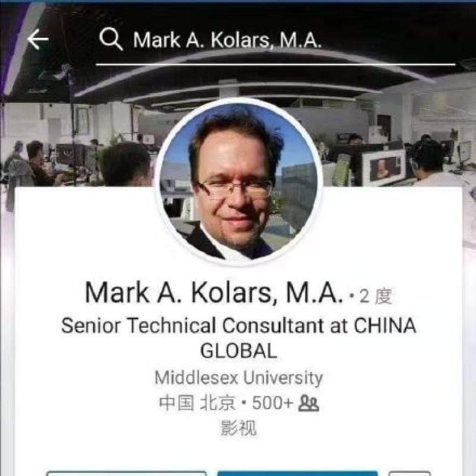Click the monitor shown in banner photo

pyautogui.click(x=384, y=167)
